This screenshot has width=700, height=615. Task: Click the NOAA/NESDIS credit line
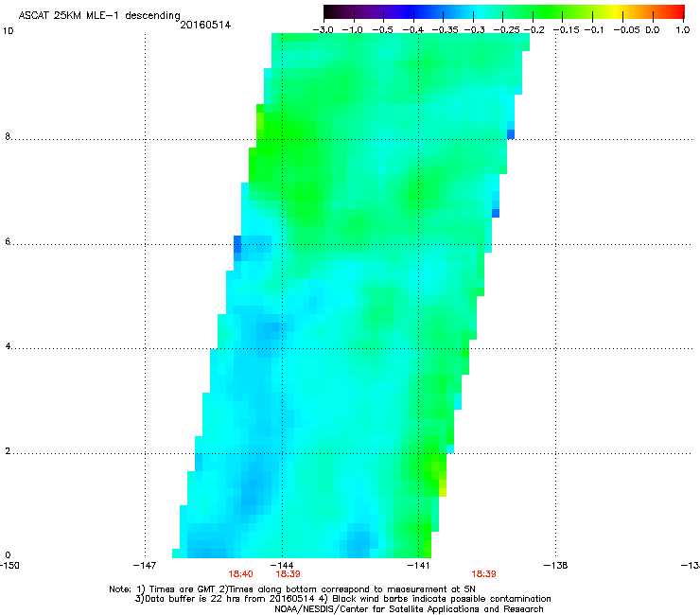[x=409, y=609]
